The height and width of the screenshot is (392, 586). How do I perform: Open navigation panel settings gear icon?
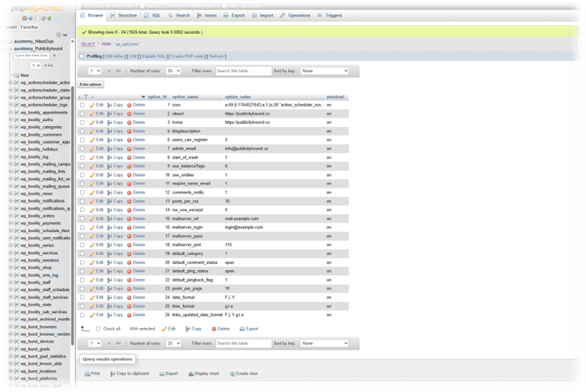coord(43,18)
